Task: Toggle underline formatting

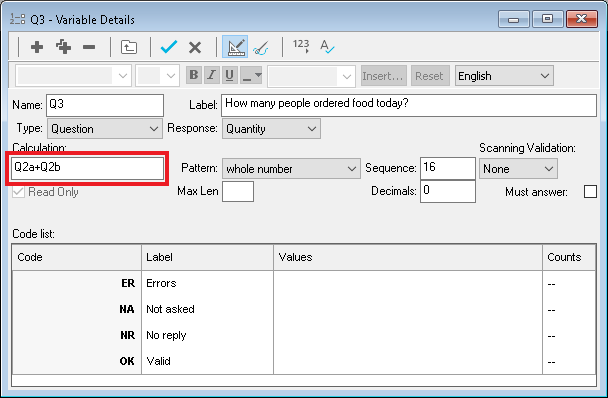Action: [x=229, y=74]
